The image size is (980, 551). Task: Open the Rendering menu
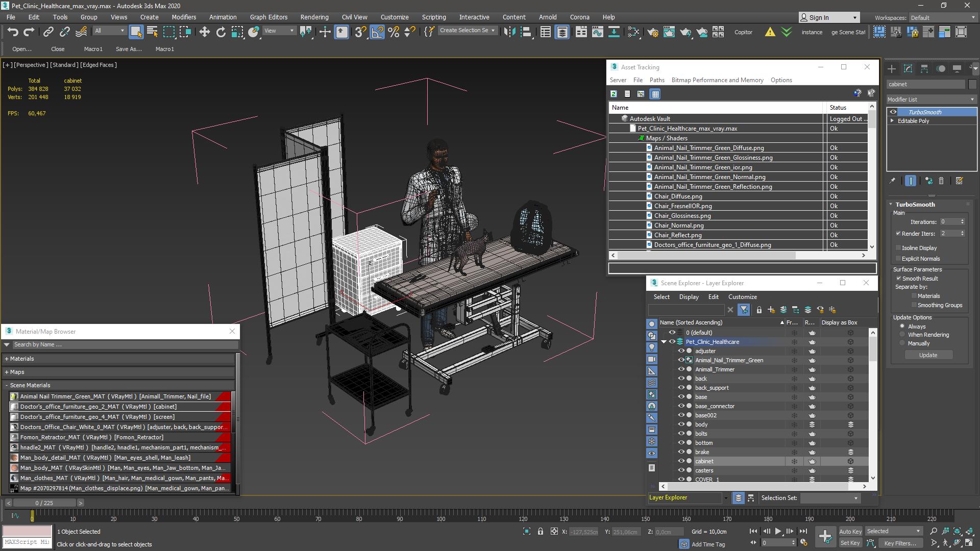pos(314,17)
